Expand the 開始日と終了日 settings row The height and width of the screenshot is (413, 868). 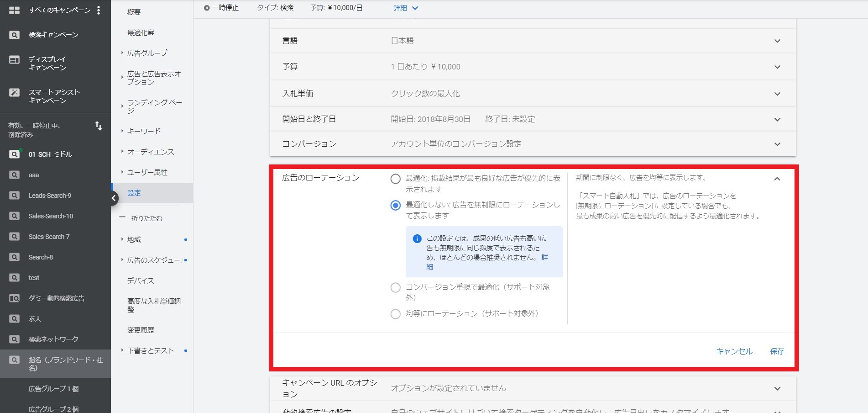[533, 119]
